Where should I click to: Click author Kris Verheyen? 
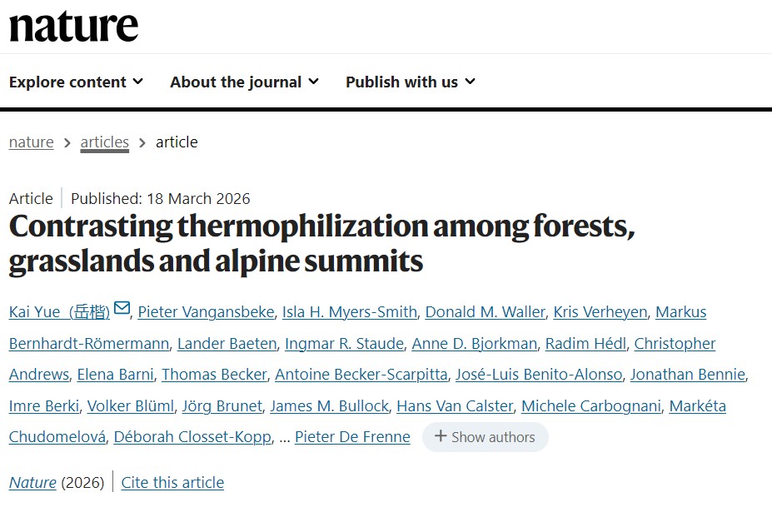click(600, 312)
